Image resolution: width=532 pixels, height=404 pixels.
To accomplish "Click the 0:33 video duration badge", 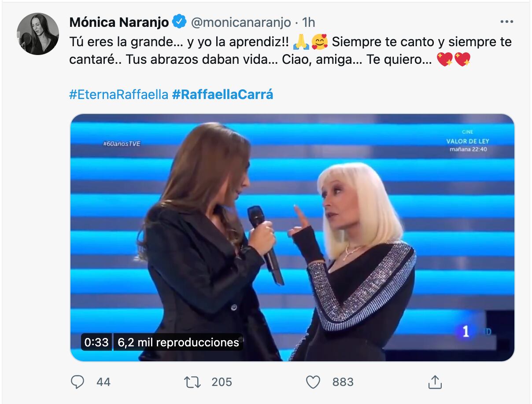I will coord(96,342).
